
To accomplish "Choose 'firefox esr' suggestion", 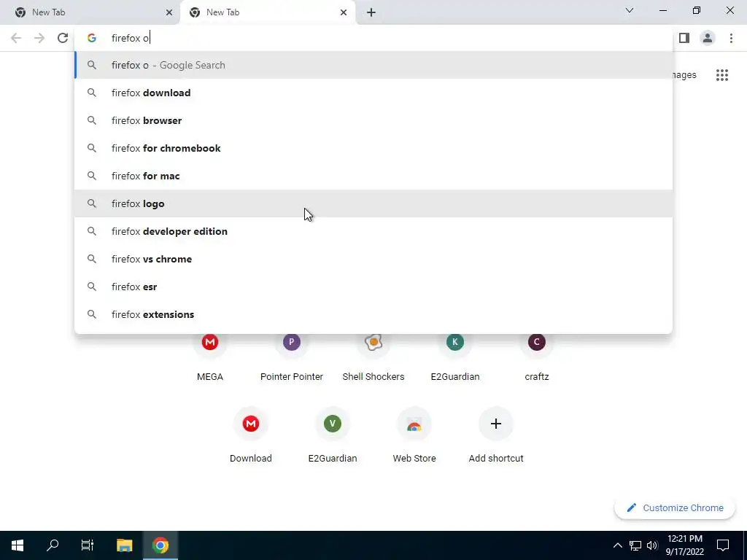I will [x=373, y=287].
